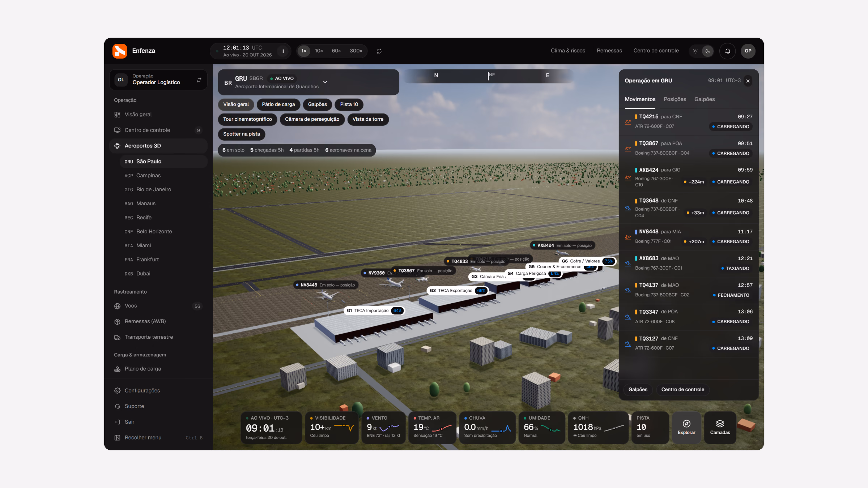Choose Vista da torre view
Image resolution: width=868 pixels, height=488 pixels.
(x=368, y=119)
